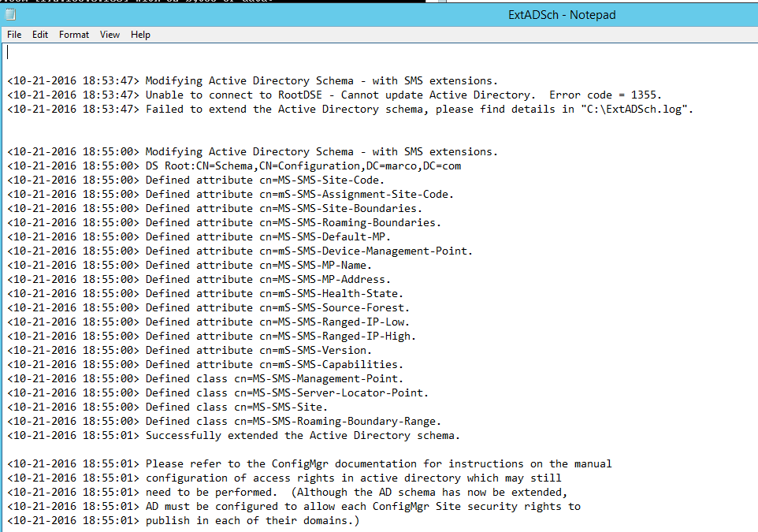Screen dimensions: 758x532
Task: Click the 'Please refer to the ConfigMgr documentation' line
Action: [x=310, y=463]
